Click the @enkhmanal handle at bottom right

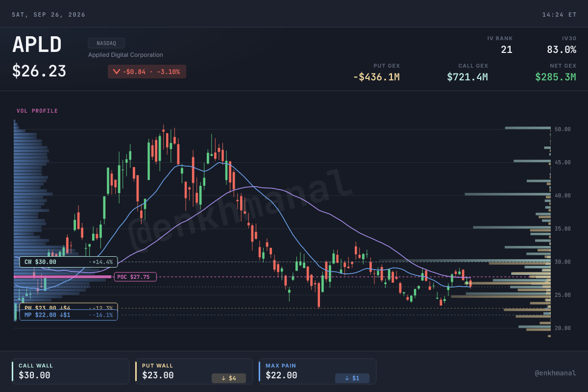556,373
